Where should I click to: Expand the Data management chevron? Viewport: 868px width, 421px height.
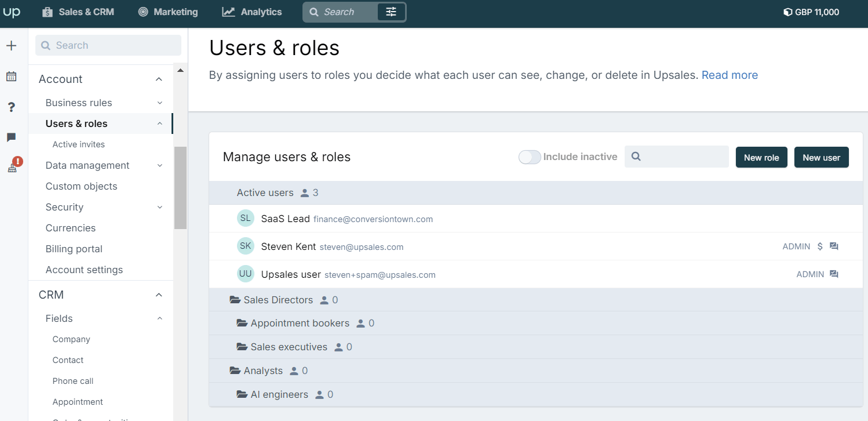[x=160, y=165]
